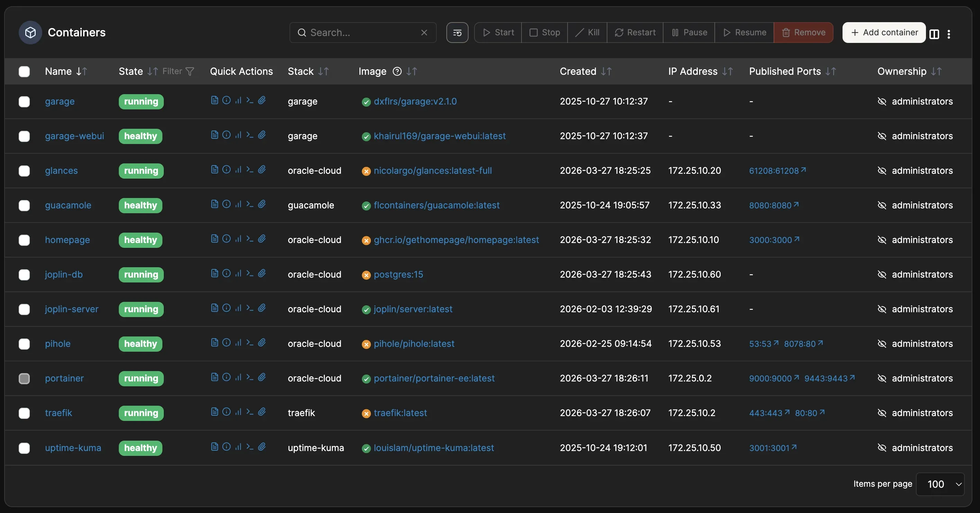
Task: Click the red Remove button
Action: [x=803, y=32]
